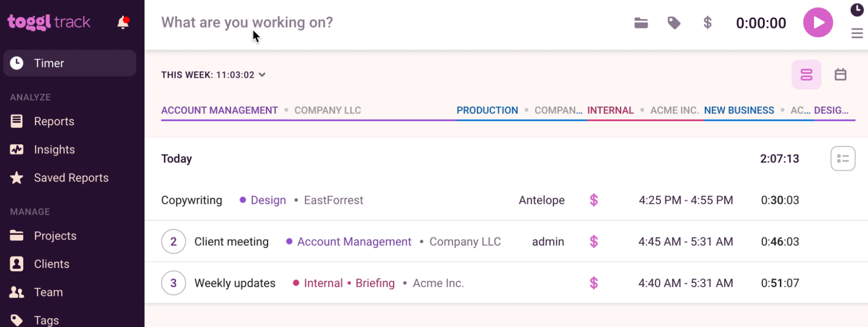Image resolution: width=868 pixels, height=327 pixels.
Task: Switch to timer mode clock icon
Action: pyautogui.click(x=857, y=10)
